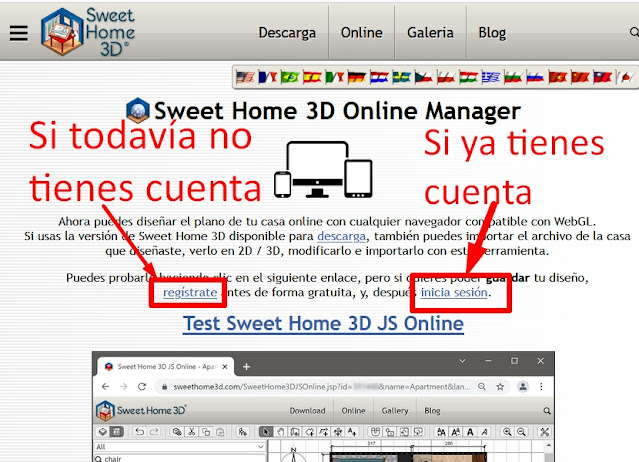Switch language with the Taiwanese flag
639x462 pixels.
click(x=602, y=77)
